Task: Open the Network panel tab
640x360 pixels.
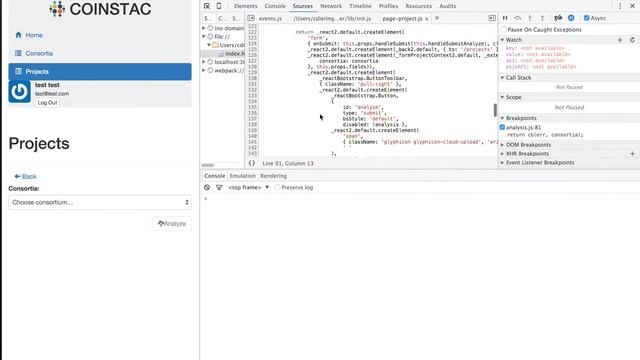Action: pos(331,6)
